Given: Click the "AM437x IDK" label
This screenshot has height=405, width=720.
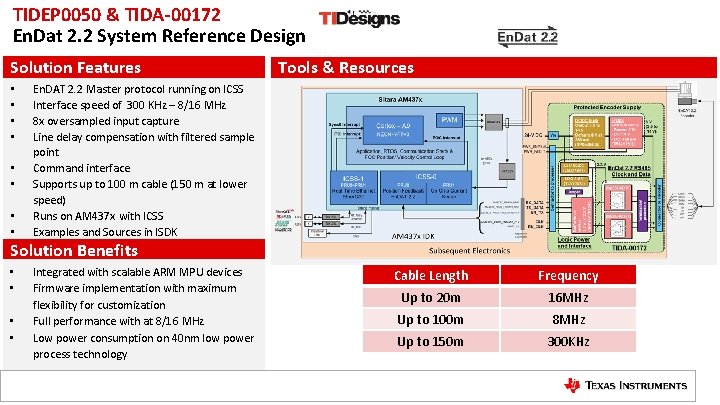Looking at the screenshot, I should click(413, 236).
